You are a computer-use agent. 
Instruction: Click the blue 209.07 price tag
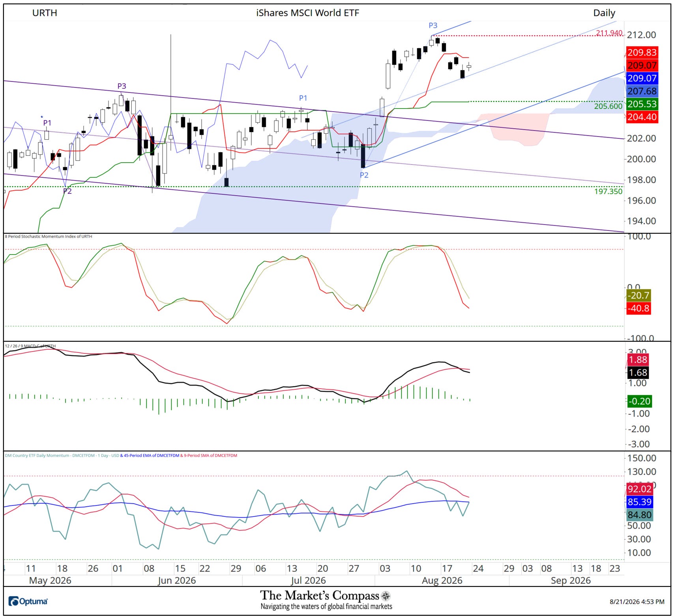(x=642, y=78)
